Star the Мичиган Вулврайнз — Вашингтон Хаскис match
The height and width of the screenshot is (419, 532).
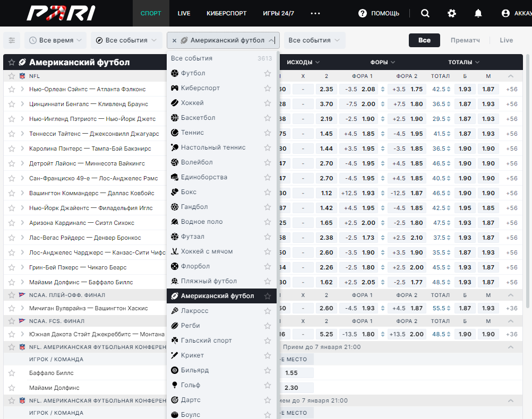[x=12, y=308]
